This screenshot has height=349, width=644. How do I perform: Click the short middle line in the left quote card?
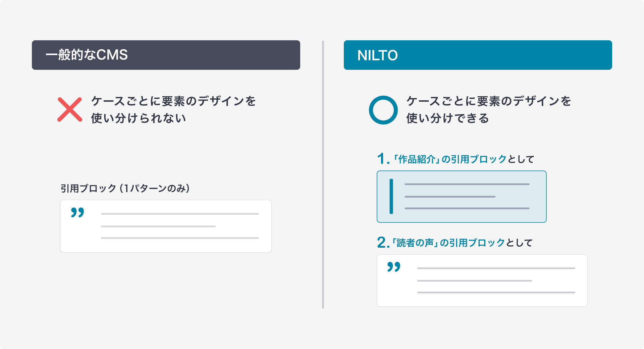click(x=158, y=227)
